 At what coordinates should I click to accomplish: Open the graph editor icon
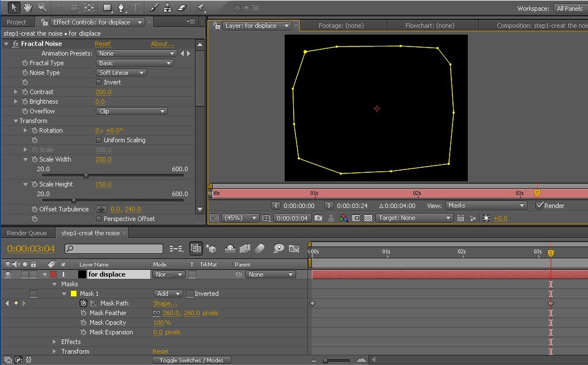click(294, 248)
